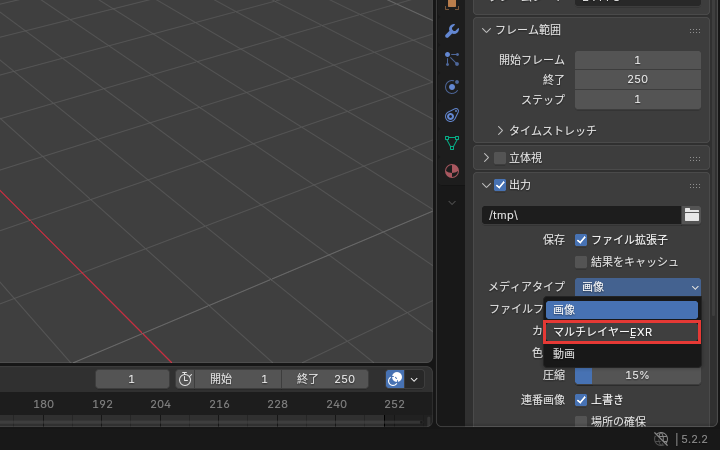This screenshot has height=450, width=720.
Task: Enable the 立体視 checkbox
Action: coord(500,158)
